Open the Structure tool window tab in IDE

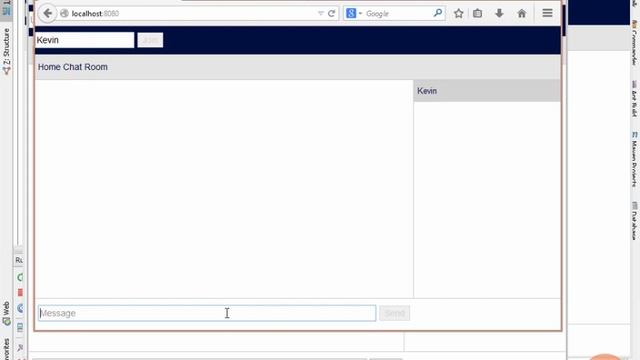click(6, 51)
